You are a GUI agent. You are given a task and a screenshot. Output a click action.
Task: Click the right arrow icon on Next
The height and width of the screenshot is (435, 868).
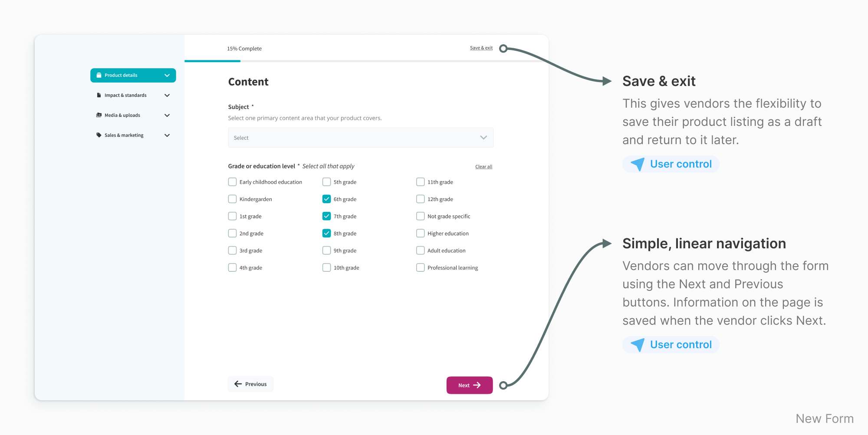(477, 385)
